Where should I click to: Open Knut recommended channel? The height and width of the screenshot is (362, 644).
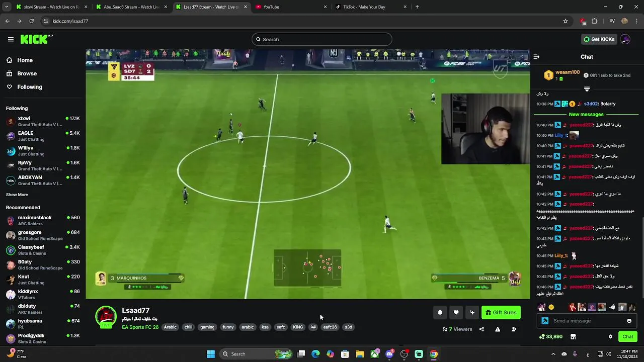point(43,280)
